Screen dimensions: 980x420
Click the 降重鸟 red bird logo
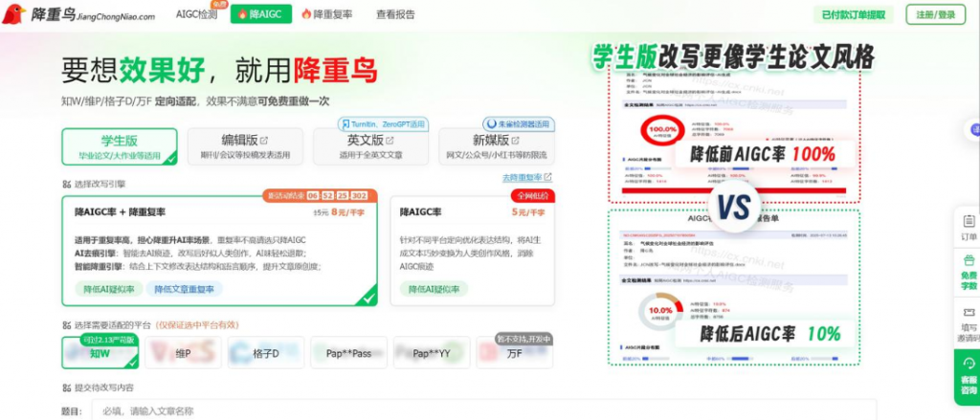pyautogui.click(x=14, y=14)
